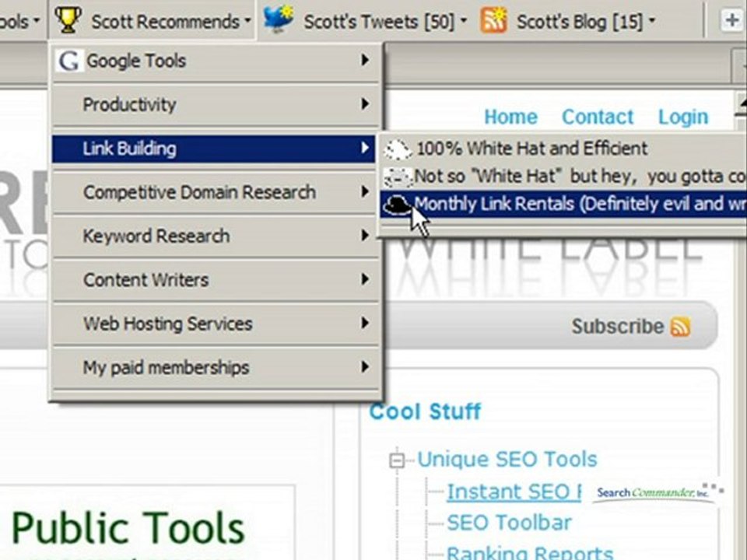Screen dimensions: 747x560
Task: Open the Instant SEO link
Action: coord(514,492)
